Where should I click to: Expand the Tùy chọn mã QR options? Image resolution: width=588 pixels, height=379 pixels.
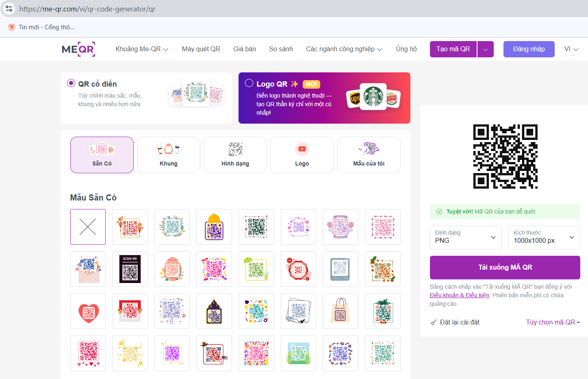pyautogui.click(x=553, y=322)
